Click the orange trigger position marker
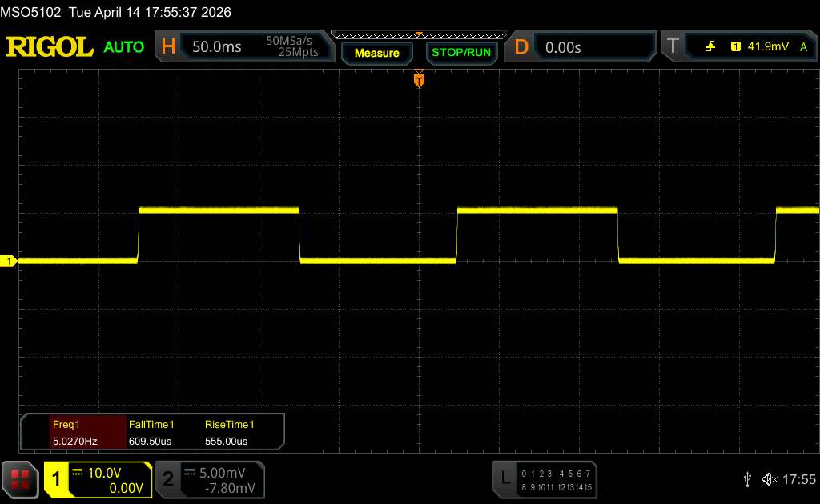 point(418,79)
